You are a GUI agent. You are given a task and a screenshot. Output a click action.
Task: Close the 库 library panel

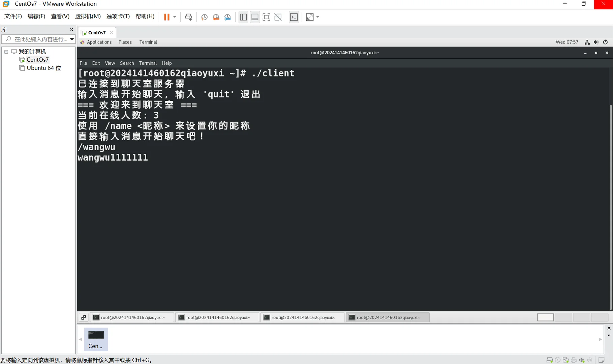[x=71, y=30]
